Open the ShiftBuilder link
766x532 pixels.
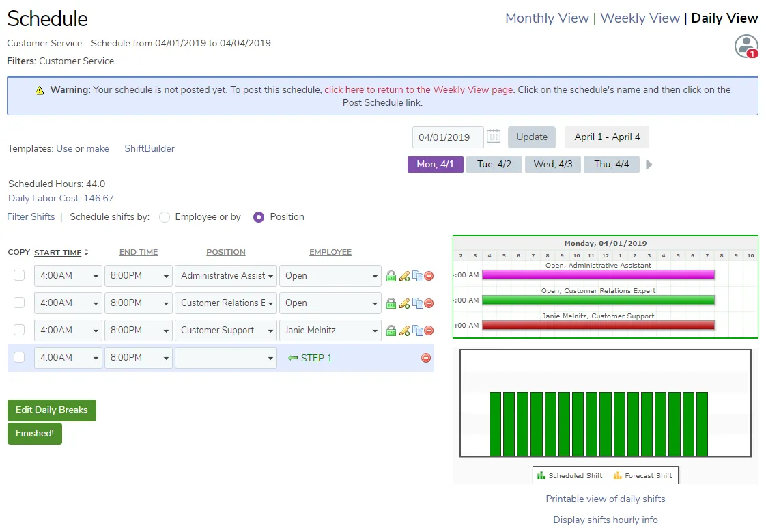150,148
